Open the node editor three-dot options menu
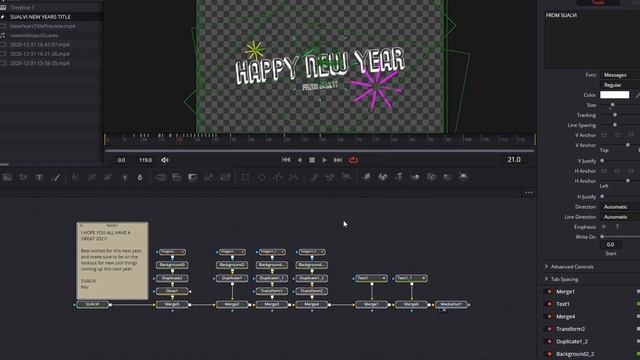 529,193
